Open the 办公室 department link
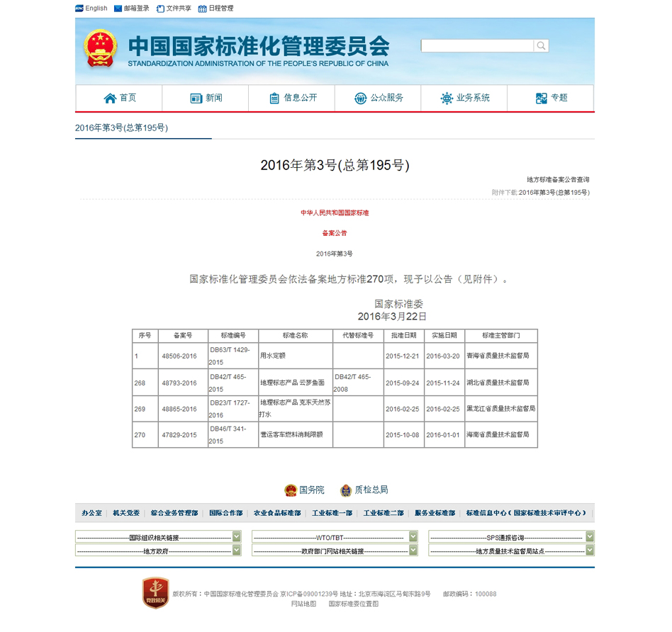This screenshot has height=632, width=672. (91, 513)
